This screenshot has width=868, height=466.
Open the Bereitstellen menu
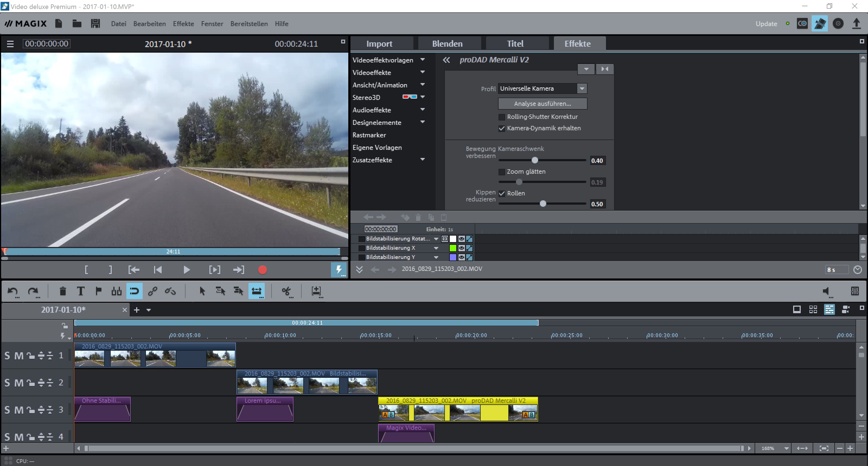pos(249,24)
